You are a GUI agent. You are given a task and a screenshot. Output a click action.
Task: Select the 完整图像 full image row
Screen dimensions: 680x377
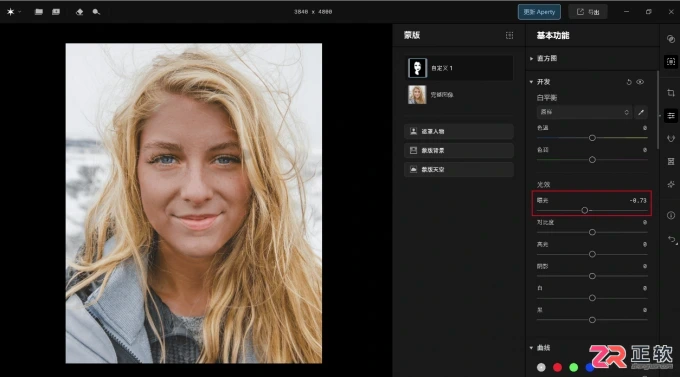pos(459,95)
